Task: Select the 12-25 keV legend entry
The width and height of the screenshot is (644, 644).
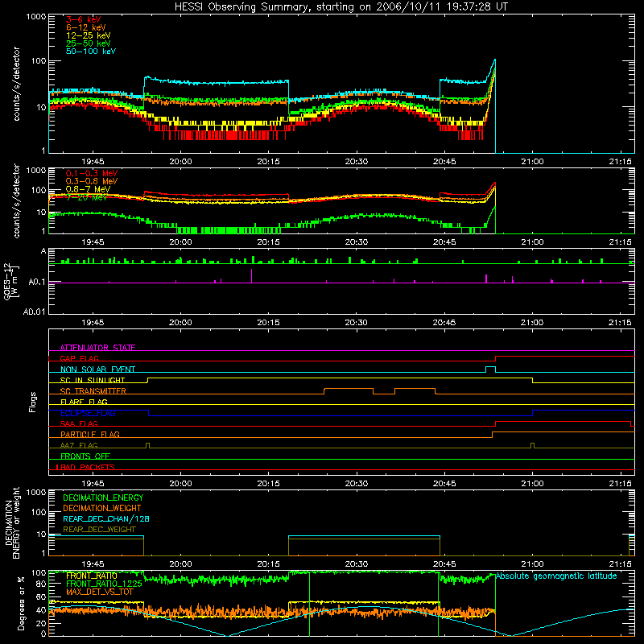Action: pyautogui.click(x=89, y=35)
